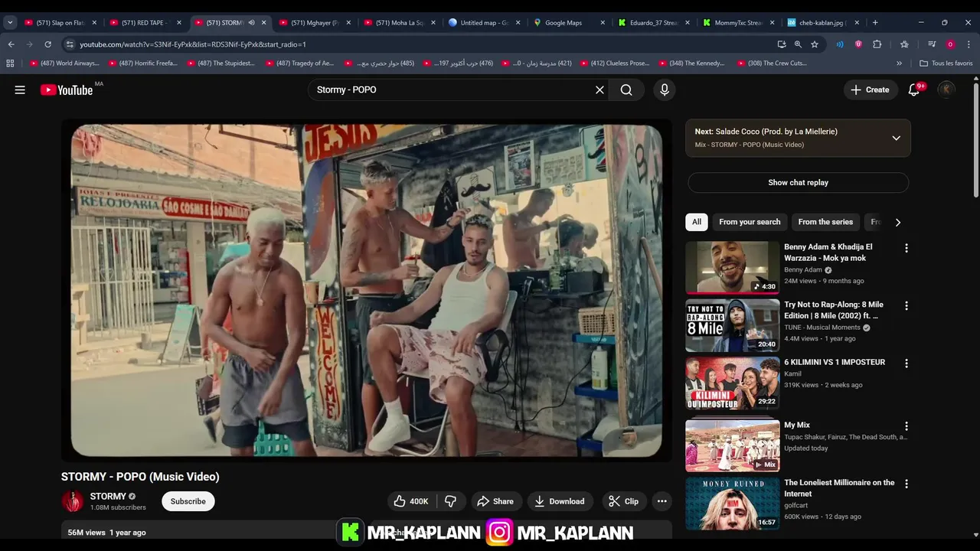
Task: Start voice search with the microphone
Action: pos(664,90)
